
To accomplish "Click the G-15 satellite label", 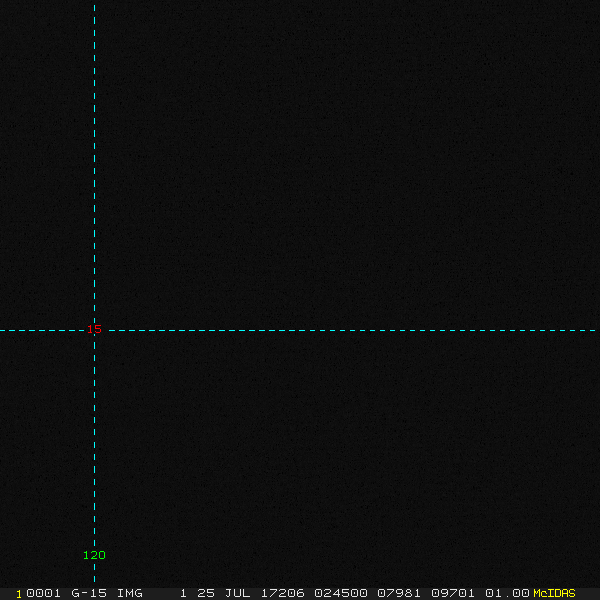I will point(89,593).
